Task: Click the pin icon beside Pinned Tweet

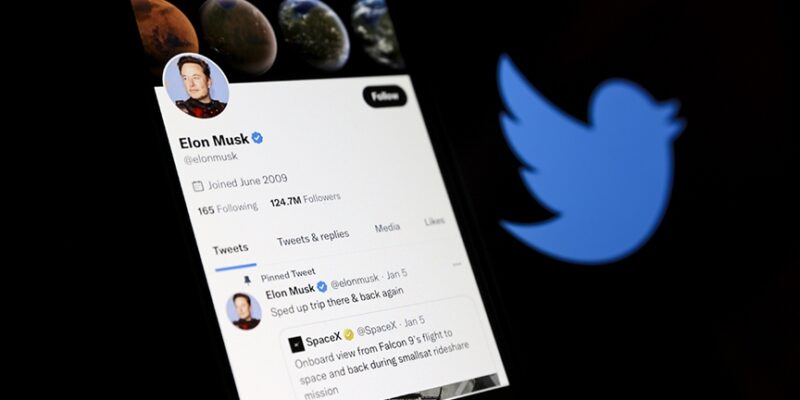Action: [x=247, y=280]
